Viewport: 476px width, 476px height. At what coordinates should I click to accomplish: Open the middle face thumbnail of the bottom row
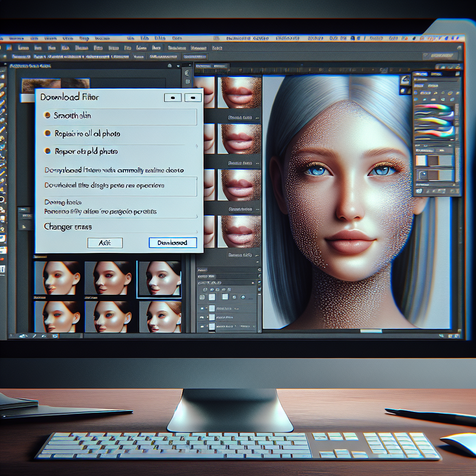[x=108, y=317]
